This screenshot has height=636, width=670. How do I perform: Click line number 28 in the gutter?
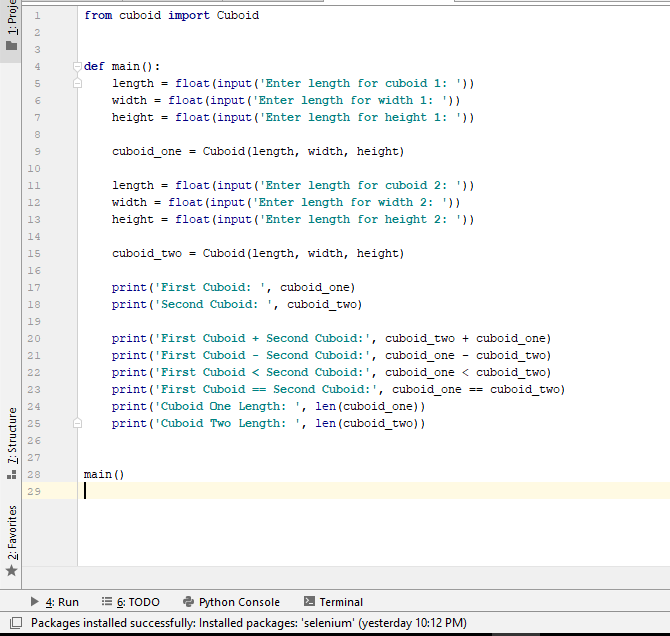coord(34,474)
